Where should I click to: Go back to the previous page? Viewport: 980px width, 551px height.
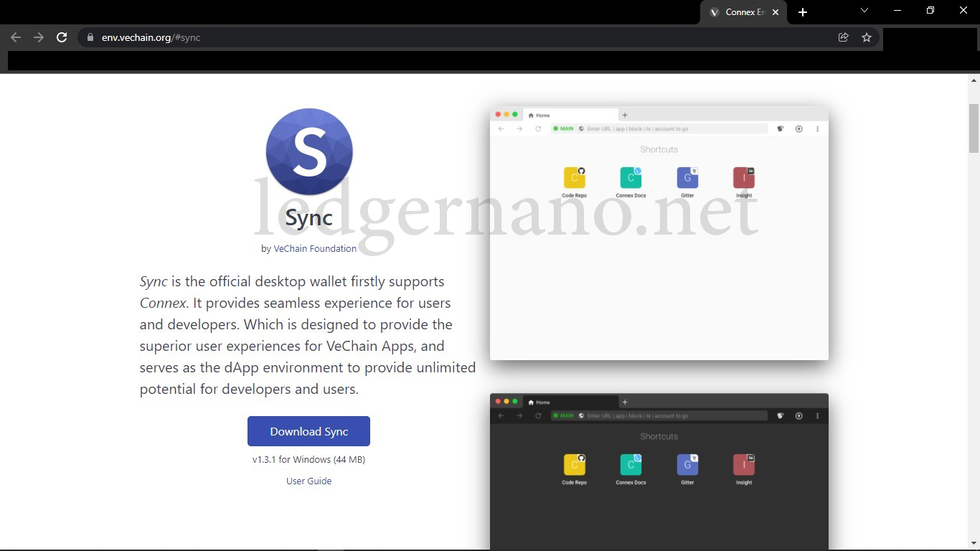(x=16, y=37)
